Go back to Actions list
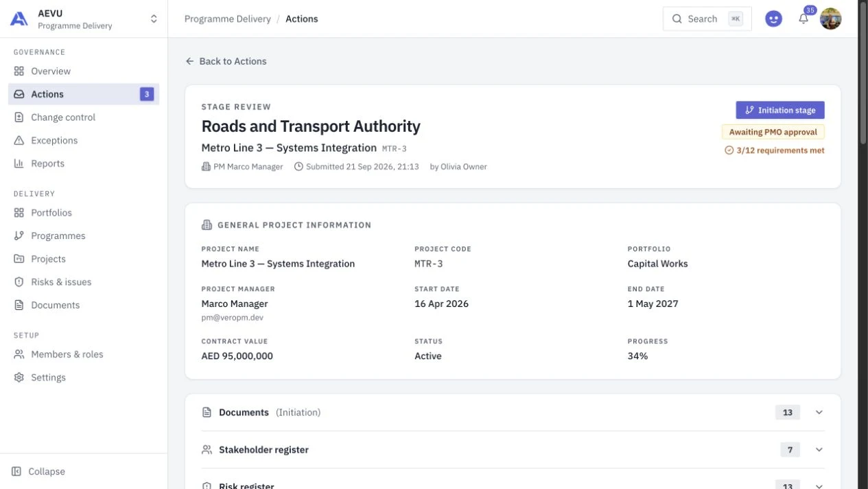Image resolution: width=868 pixels, height=489 pixels. (226, 61)
